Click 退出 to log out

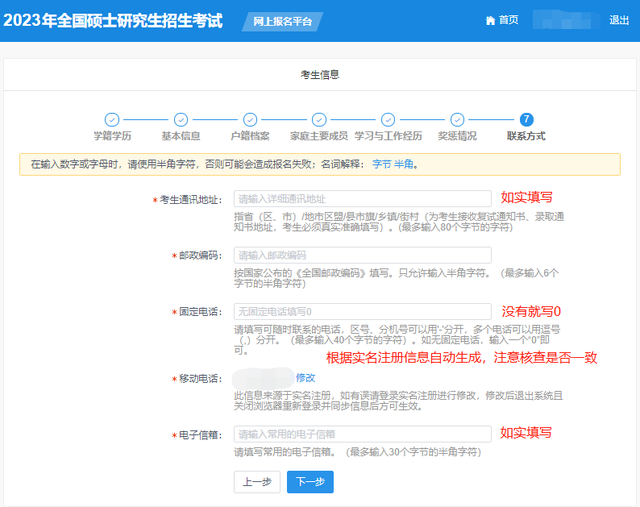(619, 20)
